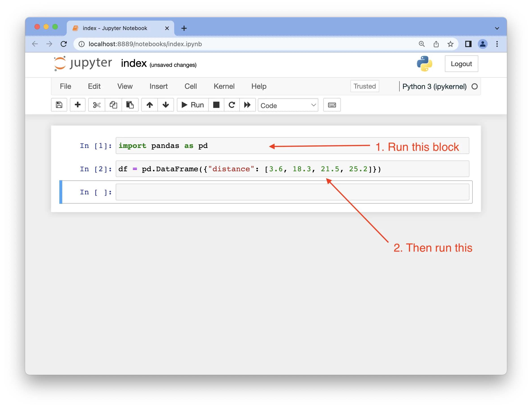The height and width of the screenshot is (408, 532).
Task: Move the selected cell down
Action: coord(165,105)
